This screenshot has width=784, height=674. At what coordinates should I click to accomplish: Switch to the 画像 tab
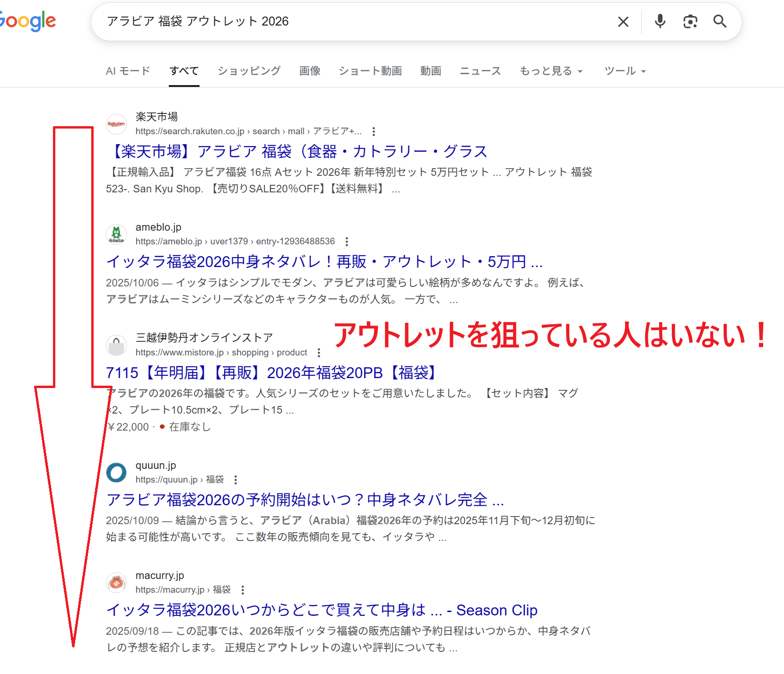(310, 71)
